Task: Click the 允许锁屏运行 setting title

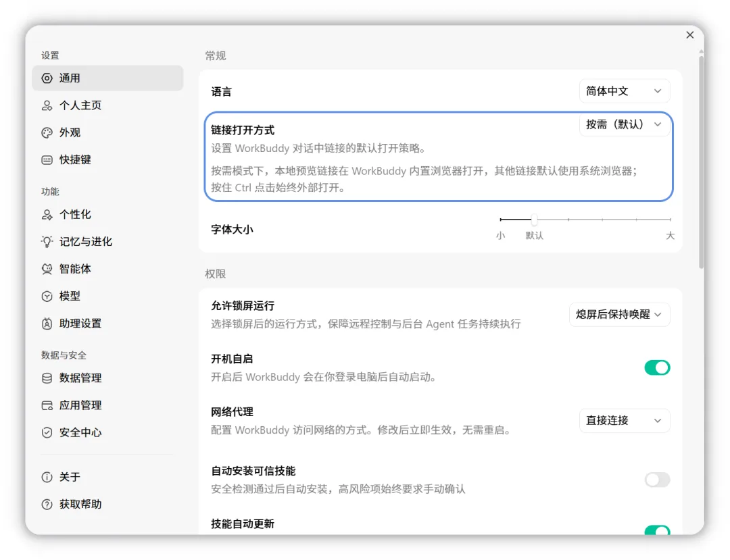Action: 243,306
